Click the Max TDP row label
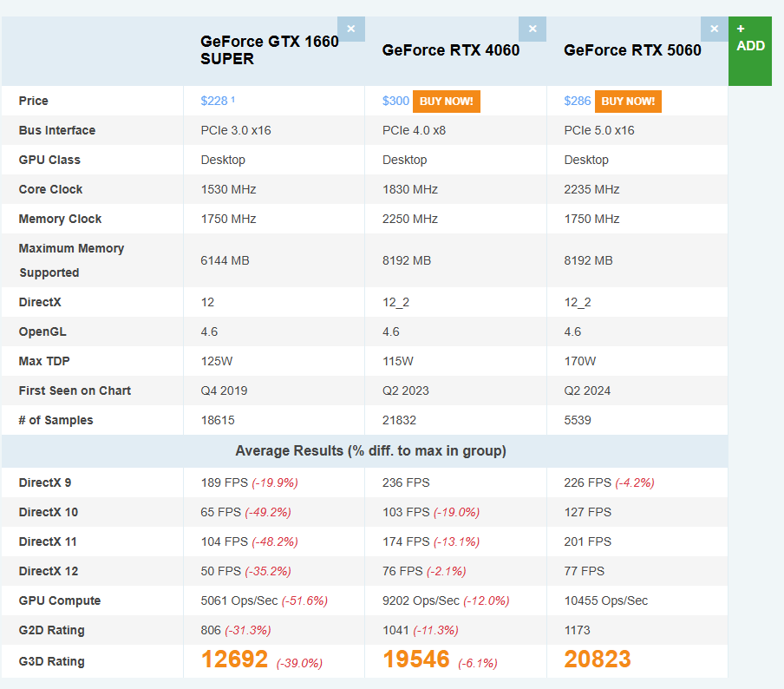 pyautogui.click(x=48, y=361)
